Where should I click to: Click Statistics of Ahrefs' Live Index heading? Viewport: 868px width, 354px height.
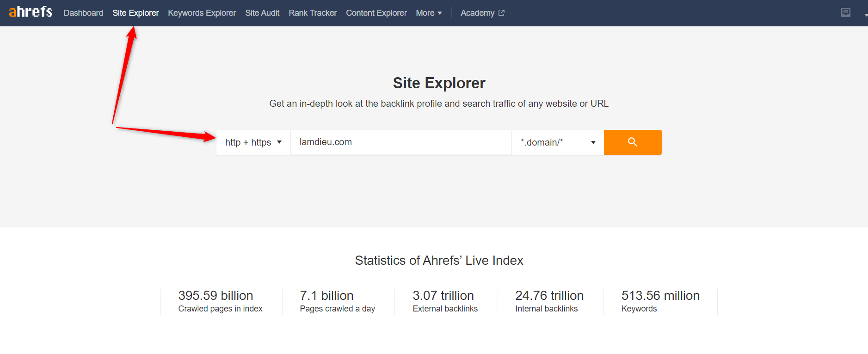tap(439, 261)
